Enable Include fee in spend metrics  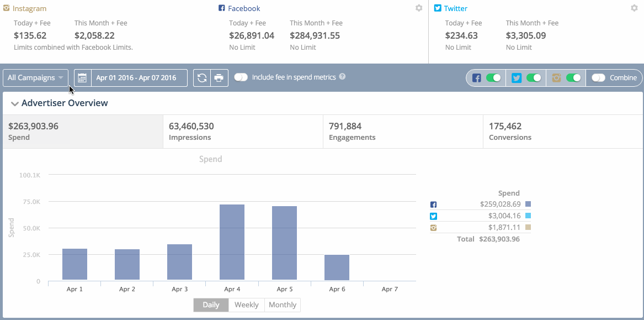tap(241, 77)
